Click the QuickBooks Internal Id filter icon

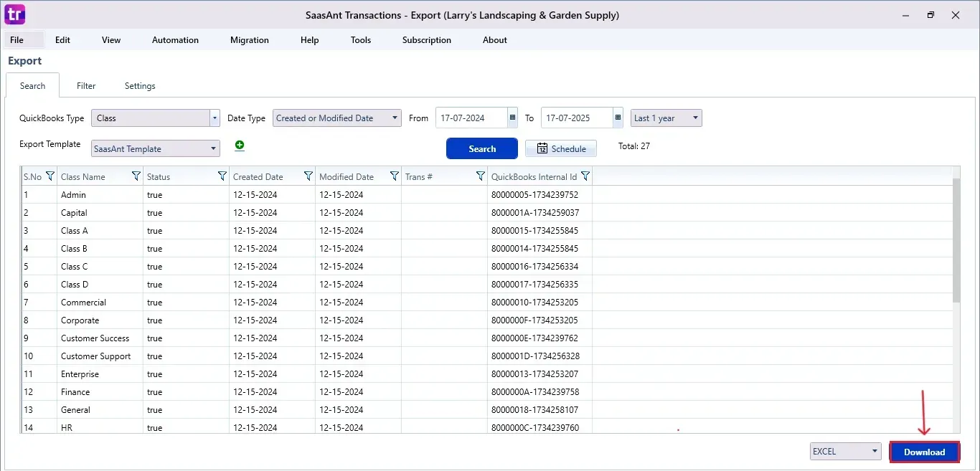click(x=585, y=176)
